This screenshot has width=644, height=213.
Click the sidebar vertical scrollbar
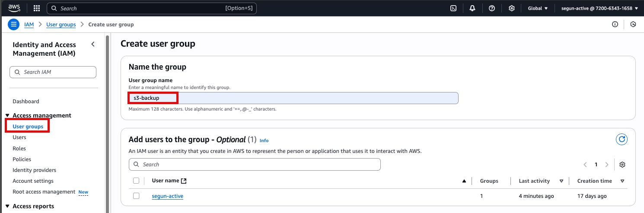(107, 124)
